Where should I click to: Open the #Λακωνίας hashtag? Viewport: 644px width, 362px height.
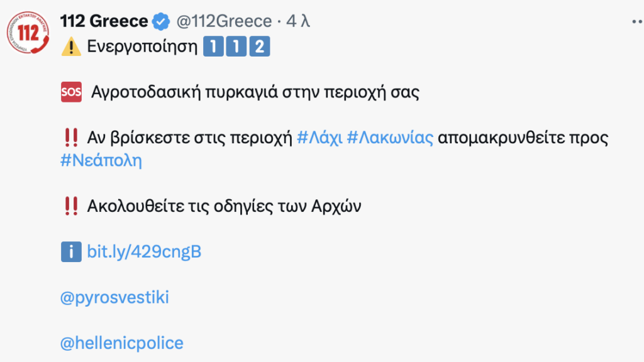coord(391,138)
